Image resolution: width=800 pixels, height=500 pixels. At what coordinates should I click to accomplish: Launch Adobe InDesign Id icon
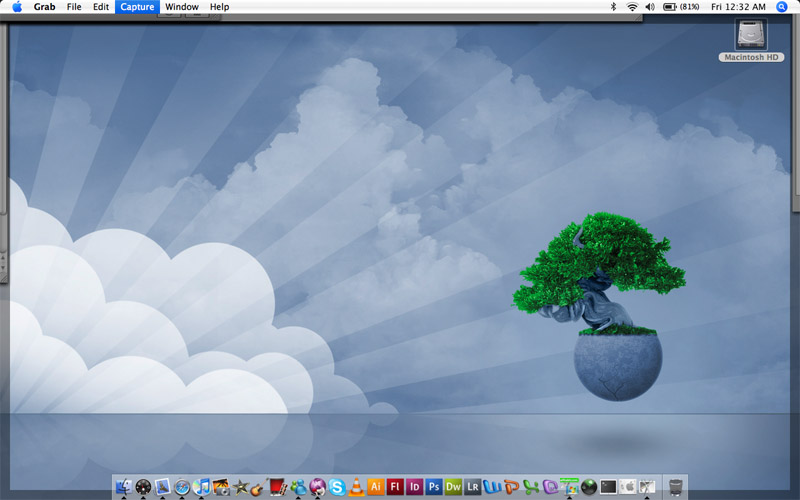414,487
